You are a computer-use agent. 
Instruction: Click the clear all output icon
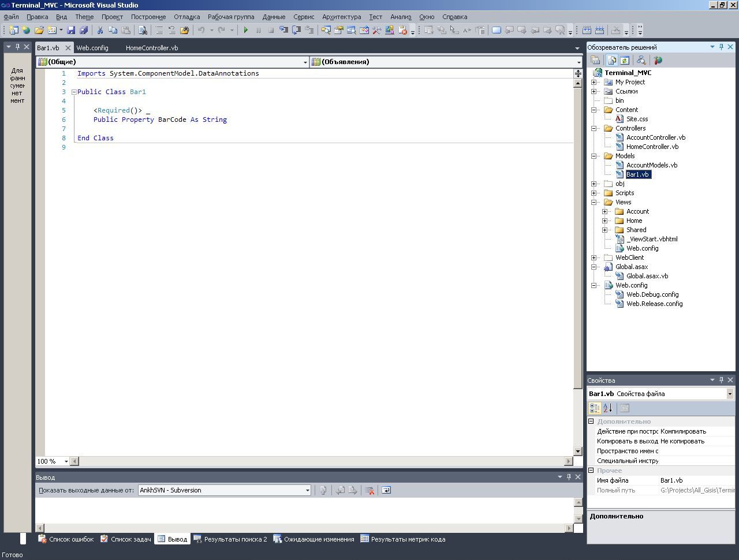[x=370, y=490]
